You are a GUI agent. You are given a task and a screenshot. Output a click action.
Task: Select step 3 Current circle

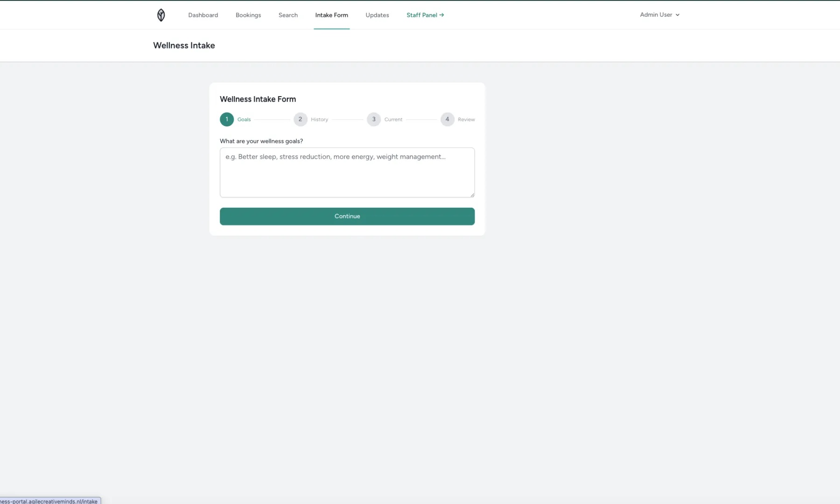(373, 119)
